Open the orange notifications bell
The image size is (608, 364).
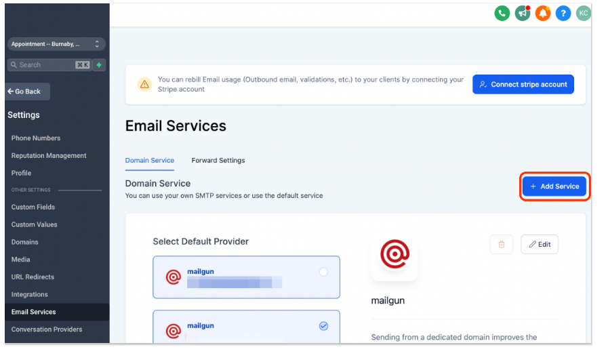click(542, 13)
